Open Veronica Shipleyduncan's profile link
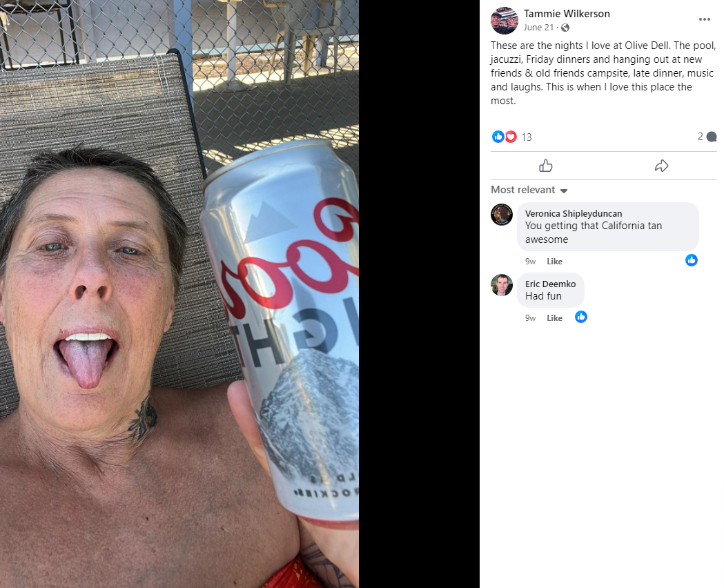Image resolution: width=724 pixels, height=588 pixels. click(574, 214)
